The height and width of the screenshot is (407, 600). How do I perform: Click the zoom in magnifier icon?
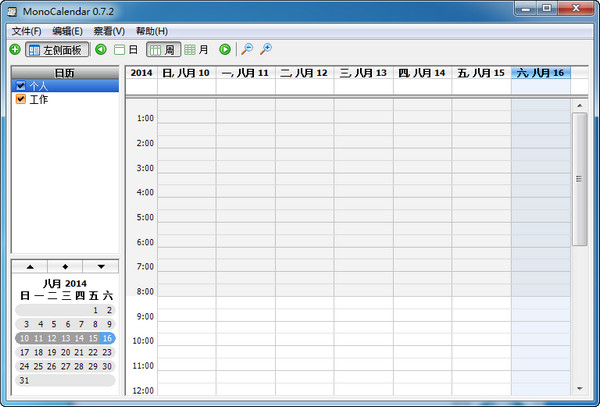click(266, 49)
